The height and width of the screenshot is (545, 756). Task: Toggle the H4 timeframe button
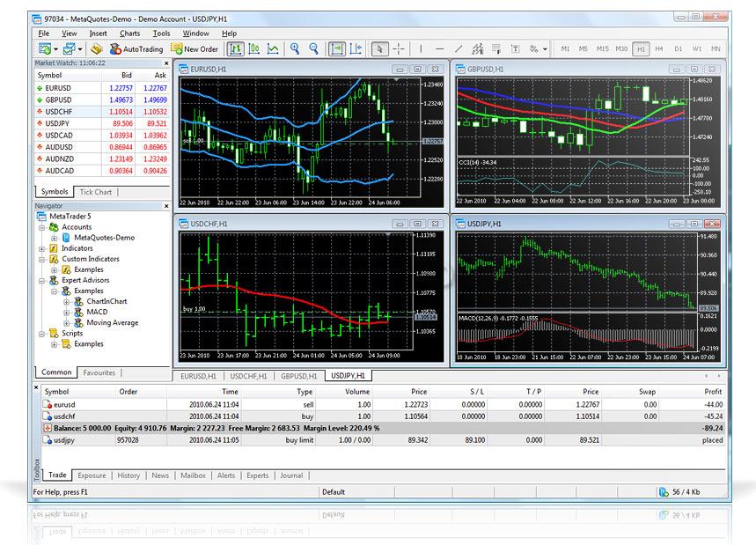tap(659, 49)
